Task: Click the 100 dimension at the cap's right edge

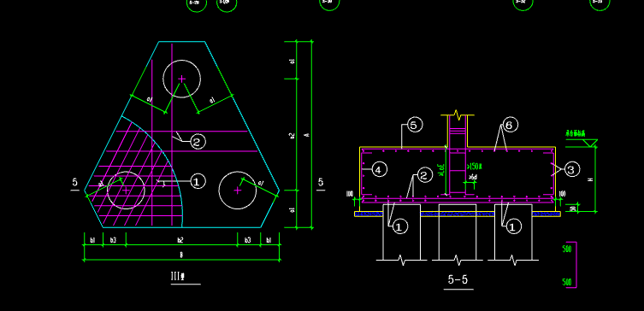Action: [562, 194]
